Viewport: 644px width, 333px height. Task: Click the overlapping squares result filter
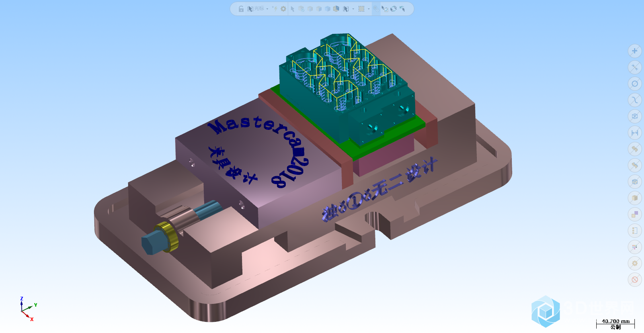click(635, 214)
